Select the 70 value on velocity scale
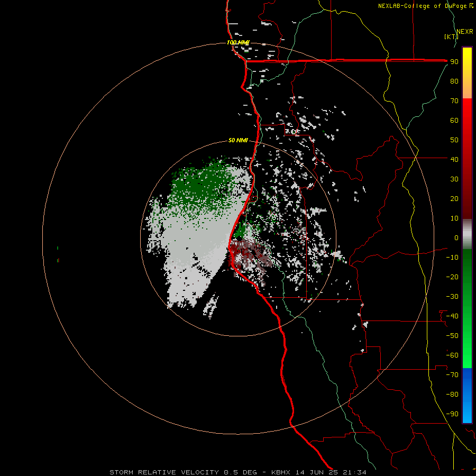The image size is (476, 476). tap(454, 101)
